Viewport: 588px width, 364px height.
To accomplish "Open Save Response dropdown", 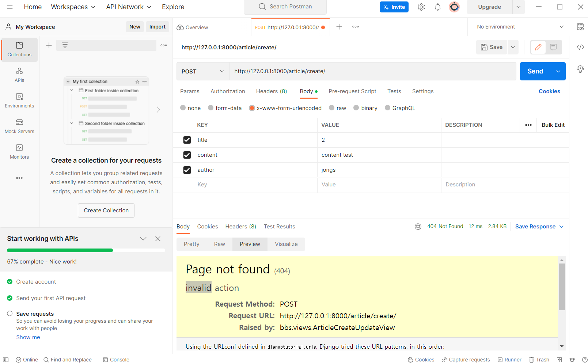I will point(539,227).
